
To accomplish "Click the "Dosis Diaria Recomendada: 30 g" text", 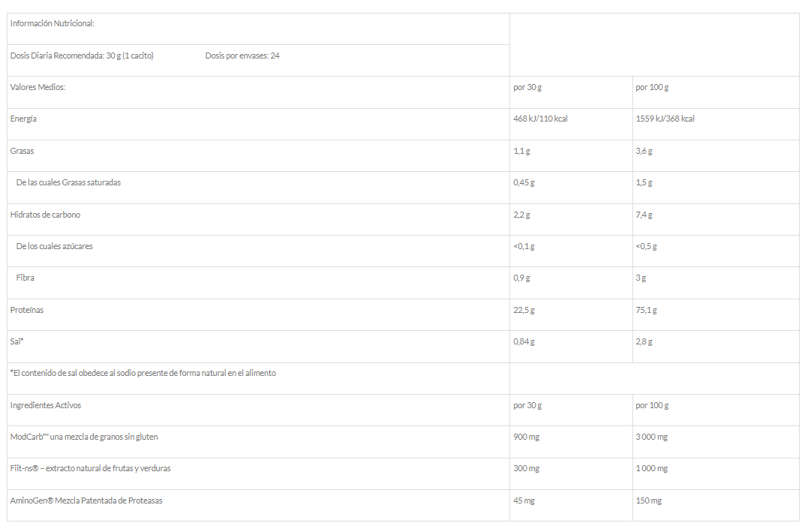I will 82,56.
